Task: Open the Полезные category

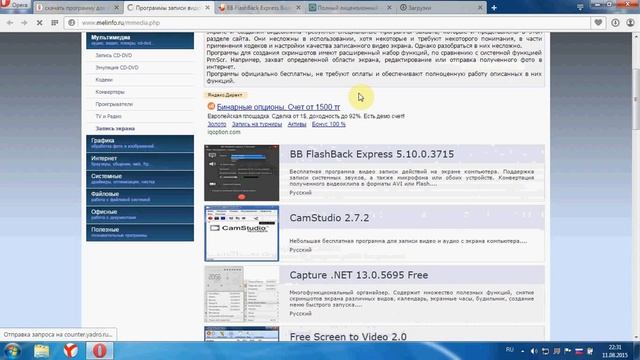Action: click(x=140, y=233)
